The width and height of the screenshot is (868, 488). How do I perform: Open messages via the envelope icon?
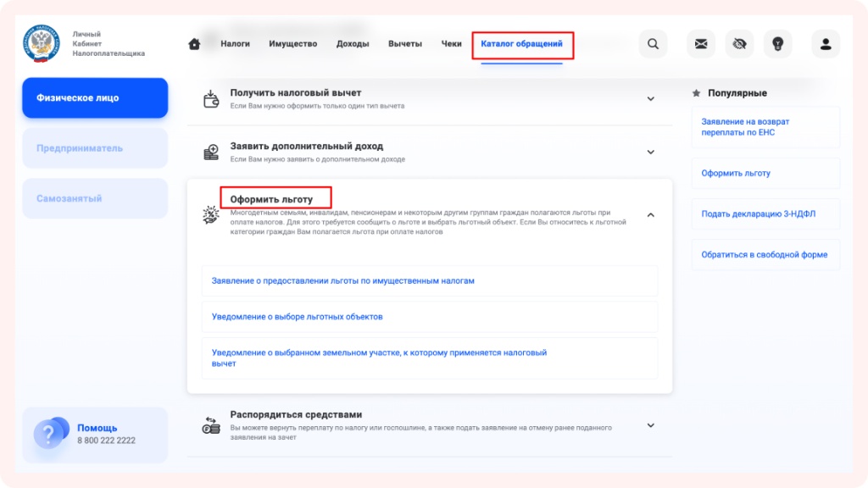[x=701, y=44]
